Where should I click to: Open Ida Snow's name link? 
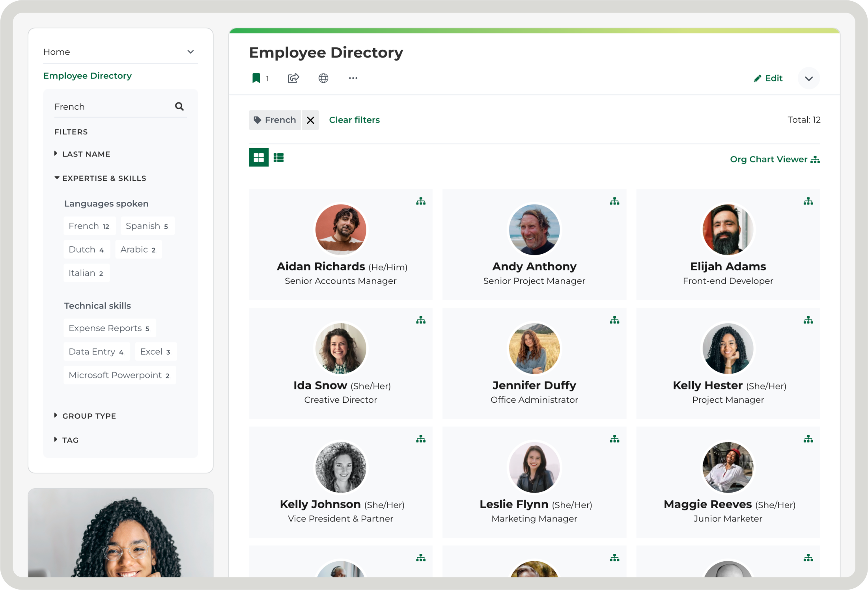[320, 385]
